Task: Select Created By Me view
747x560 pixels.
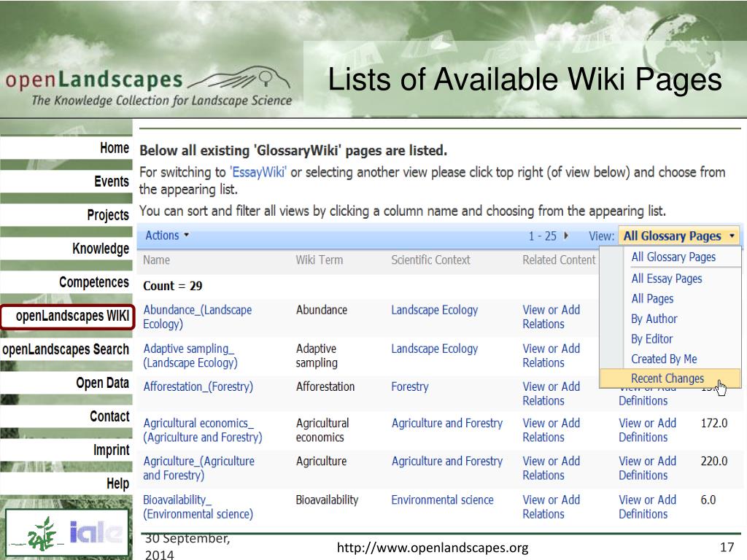Action: pos(664,359)
